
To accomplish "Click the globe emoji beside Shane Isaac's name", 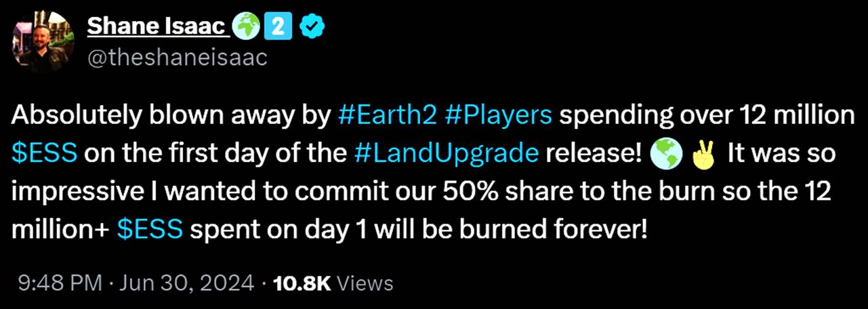I will tap(244, 26).
